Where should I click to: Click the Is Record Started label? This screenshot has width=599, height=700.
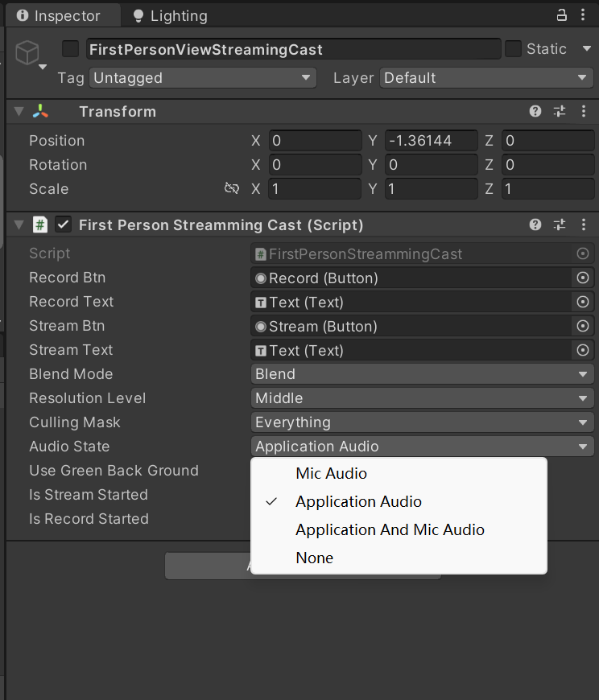click(89, 519)
